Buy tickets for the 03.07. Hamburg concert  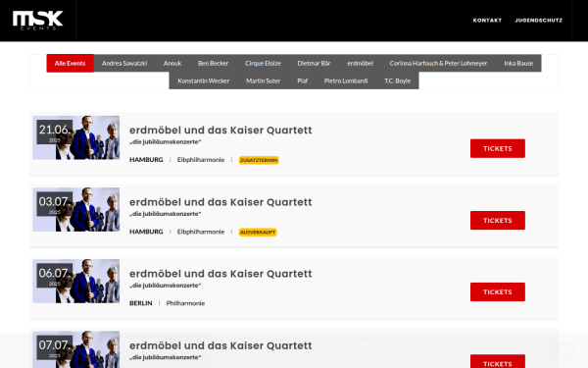(498, 220)
